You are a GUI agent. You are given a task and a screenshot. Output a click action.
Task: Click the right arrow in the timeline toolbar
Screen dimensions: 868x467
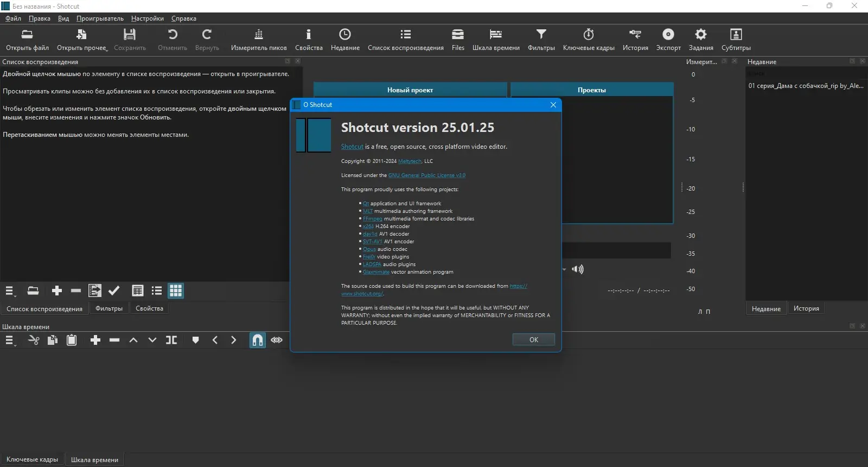pyautogui.click(x=234, y=340)
